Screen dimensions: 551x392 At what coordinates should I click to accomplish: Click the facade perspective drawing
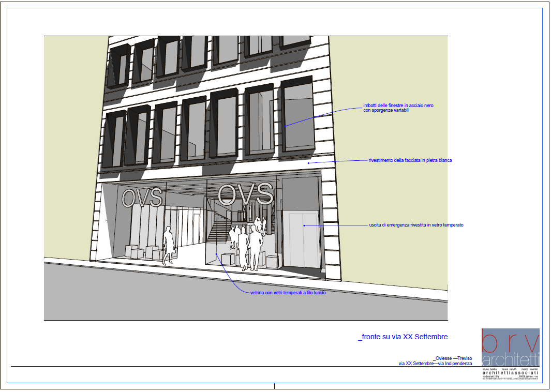(x=246, y=178)
